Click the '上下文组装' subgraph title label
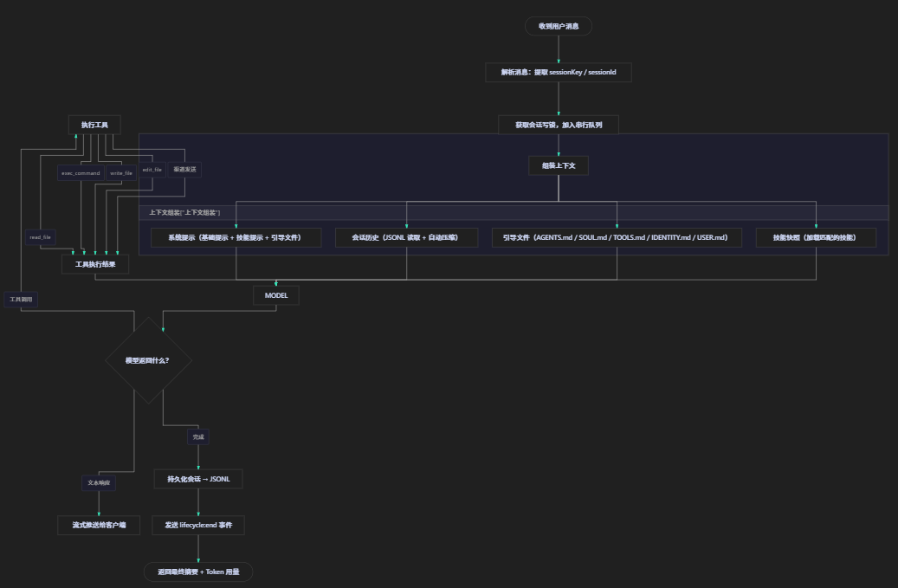 (x=184, y=212)
